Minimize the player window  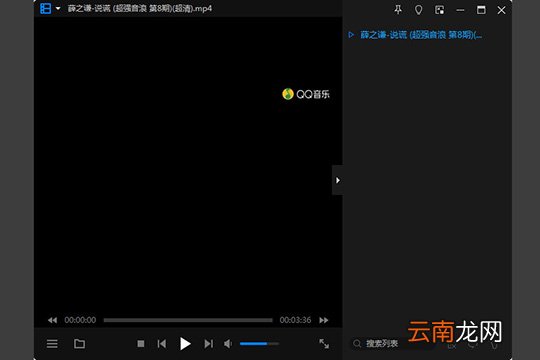tap(460, 10)
